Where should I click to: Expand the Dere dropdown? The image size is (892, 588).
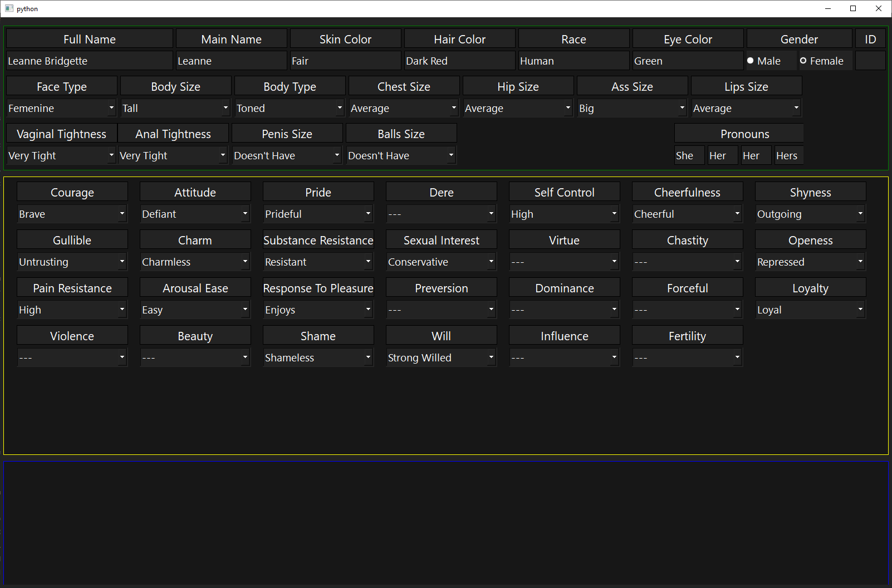(441, 214)
